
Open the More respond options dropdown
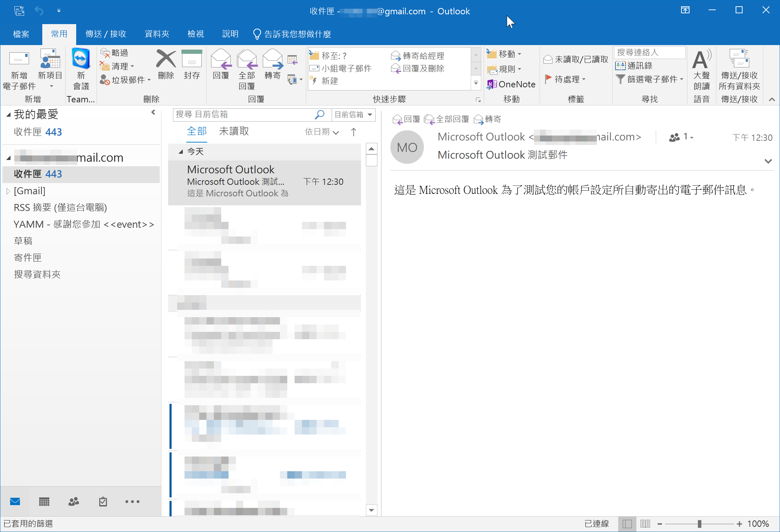coord(295,80)
